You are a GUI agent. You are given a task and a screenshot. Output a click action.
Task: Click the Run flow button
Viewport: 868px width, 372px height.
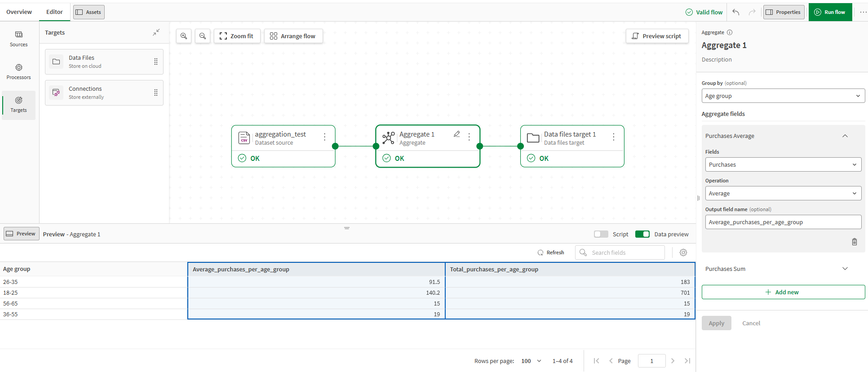(830, 12)
